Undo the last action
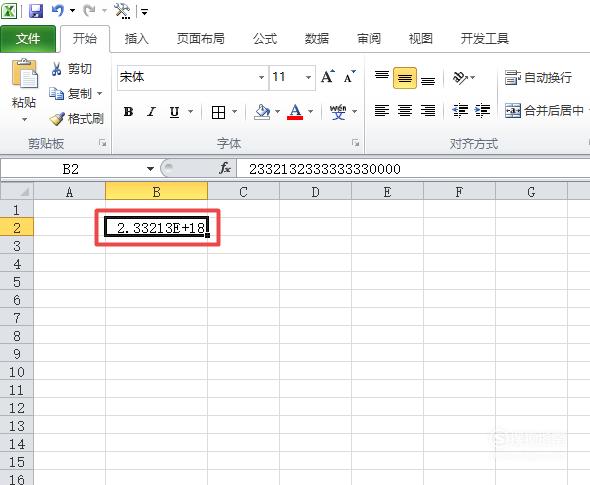This screenshot has height=485, width=590. (x=57, y=11)
